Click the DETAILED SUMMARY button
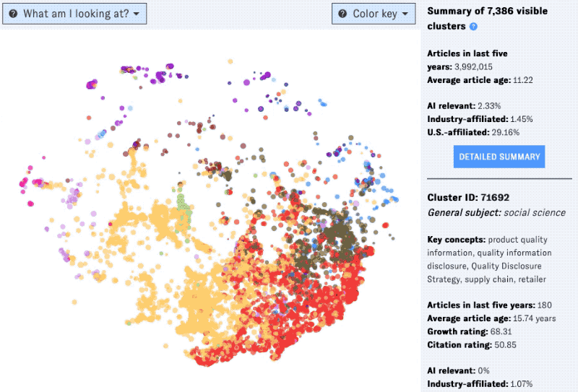Image resolution: width=578 pixels, height=392 pixels. pos(499,157)
